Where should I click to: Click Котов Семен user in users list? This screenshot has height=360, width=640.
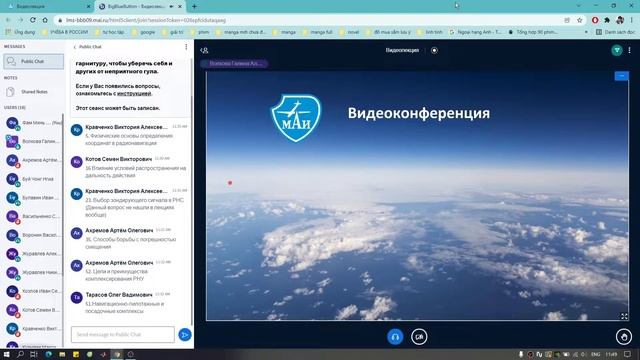pos(33,310)
